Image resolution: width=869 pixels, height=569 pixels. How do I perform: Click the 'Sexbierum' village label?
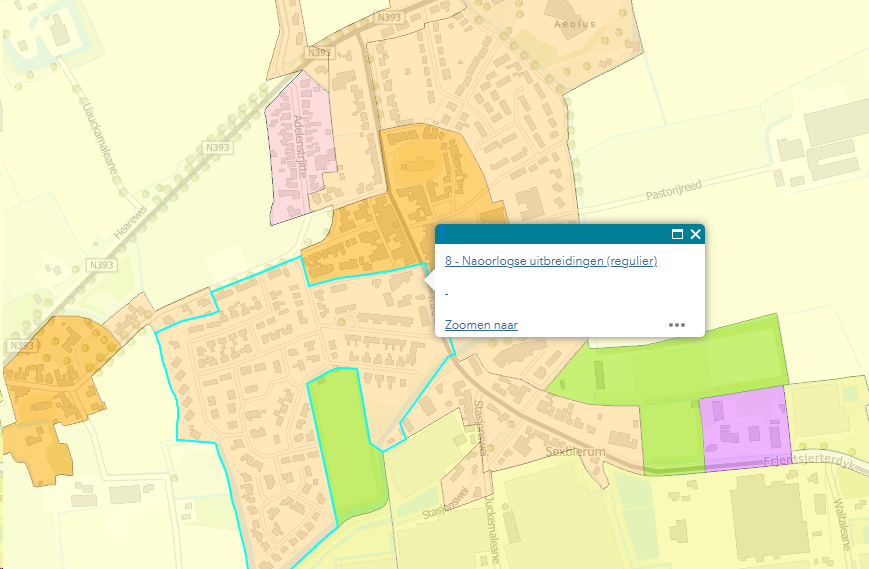point(575,452)
